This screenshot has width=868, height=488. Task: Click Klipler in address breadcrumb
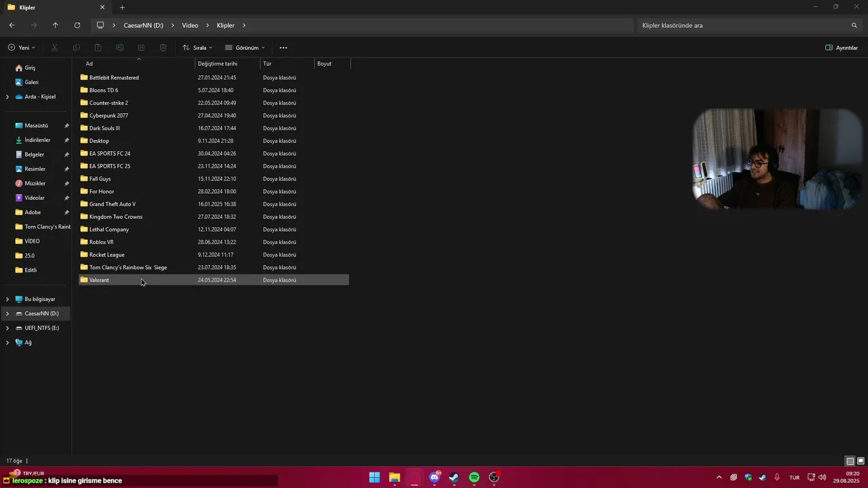pos(226,25)
